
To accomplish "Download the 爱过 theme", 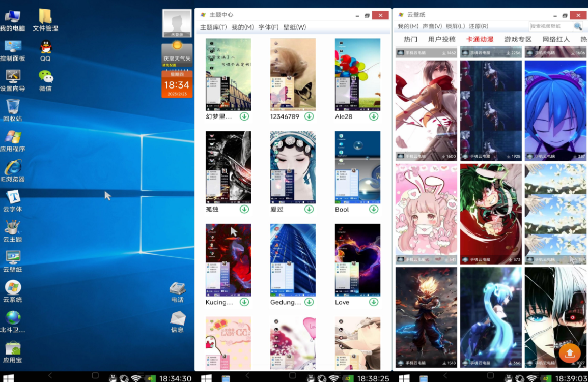I will tap(309, 210).
